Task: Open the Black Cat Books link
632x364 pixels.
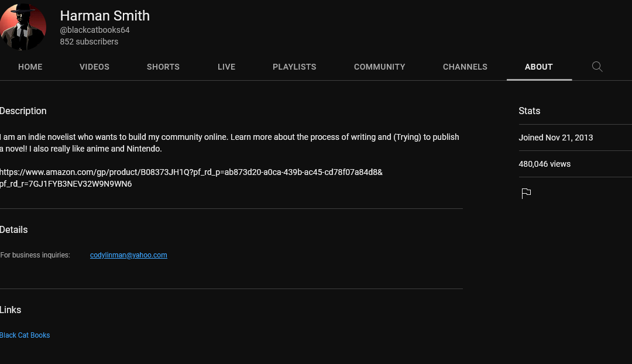Action: 25,335
